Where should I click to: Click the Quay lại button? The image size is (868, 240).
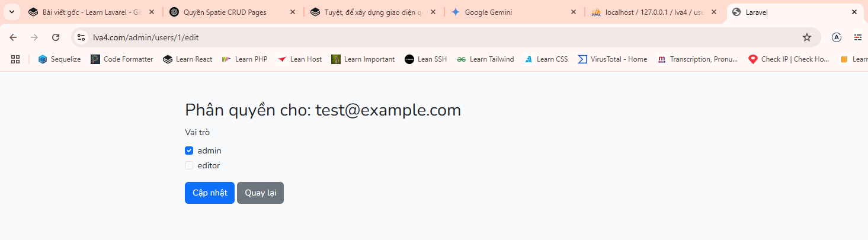point(260,193)
